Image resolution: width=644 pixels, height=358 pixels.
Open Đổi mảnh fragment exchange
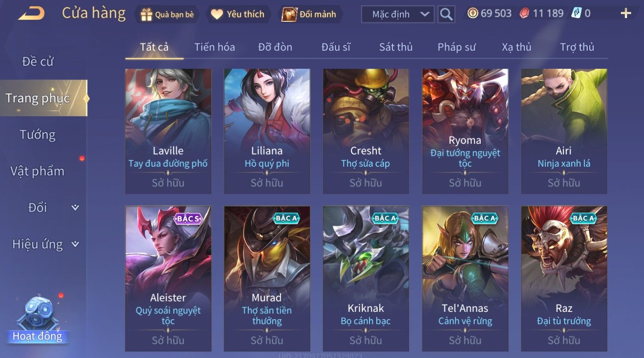289,14
